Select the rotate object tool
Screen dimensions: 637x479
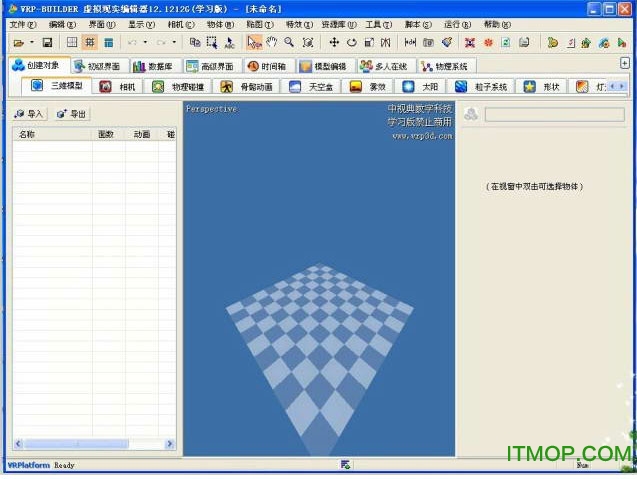352,43
